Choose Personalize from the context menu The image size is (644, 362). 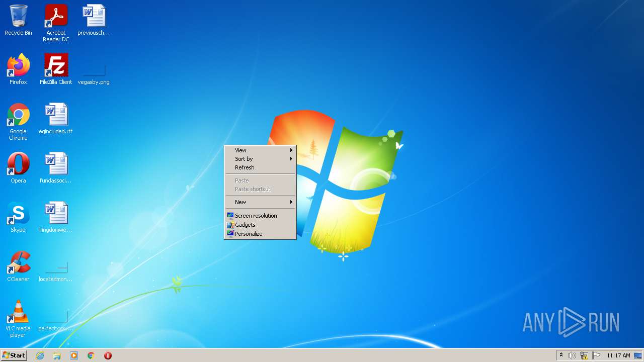coord(260,234)
